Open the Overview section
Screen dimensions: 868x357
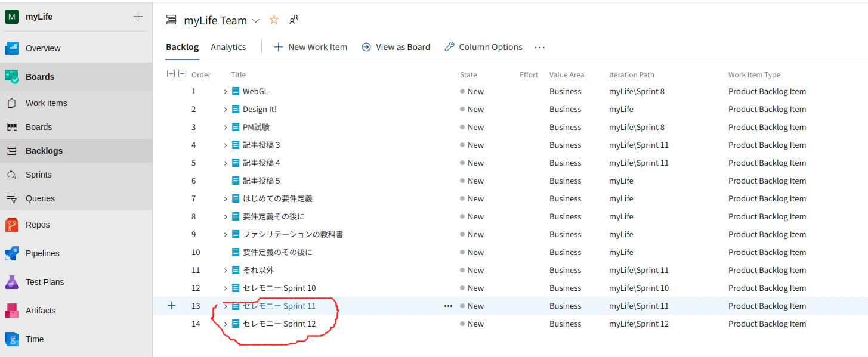point(43,48)
